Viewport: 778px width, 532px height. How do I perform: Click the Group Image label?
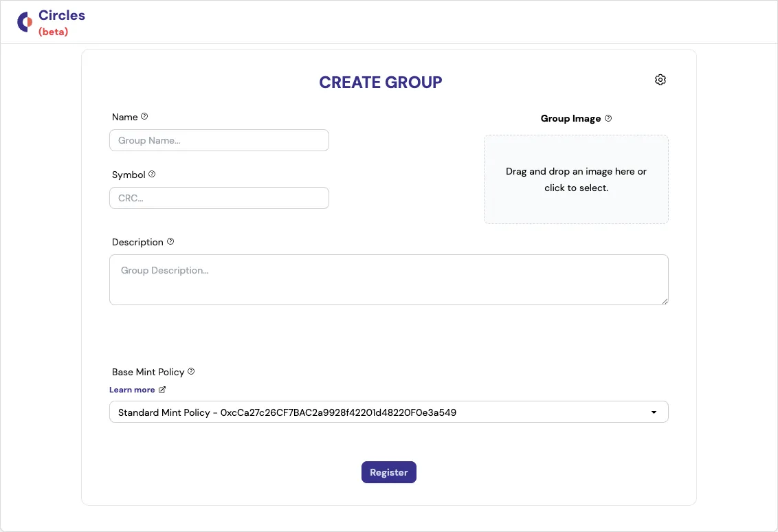570,118
